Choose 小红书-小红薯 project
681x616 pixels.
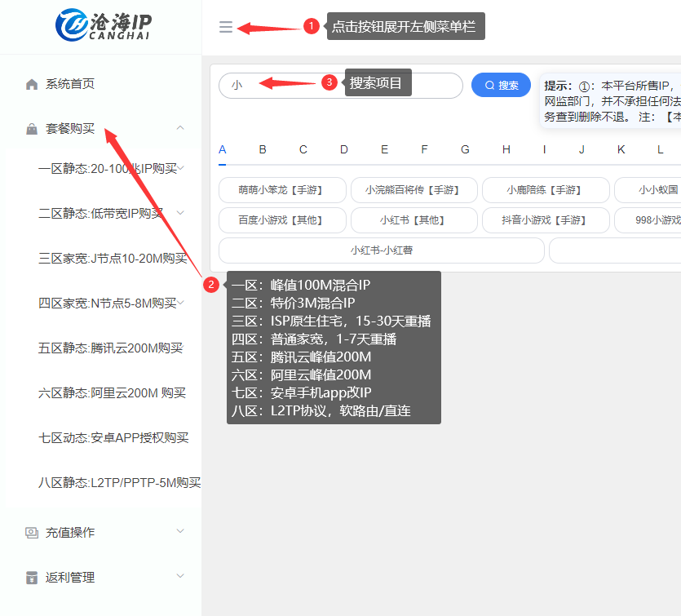click(382, 250)
